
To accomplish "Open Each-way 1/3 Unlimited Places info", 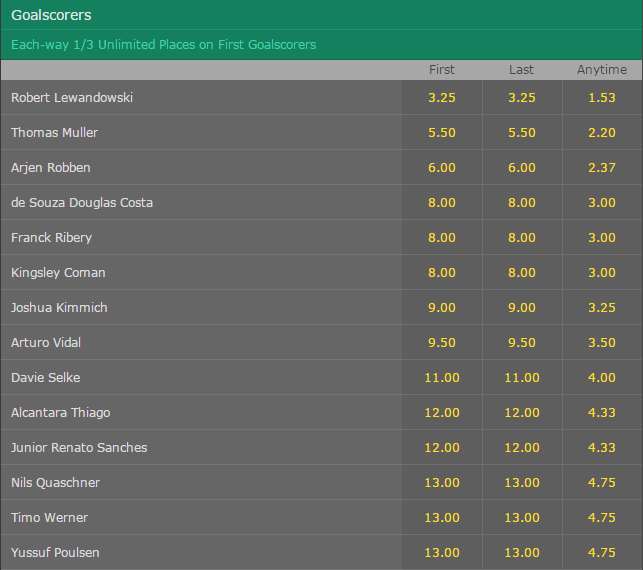I will click(x=164, y=44).
